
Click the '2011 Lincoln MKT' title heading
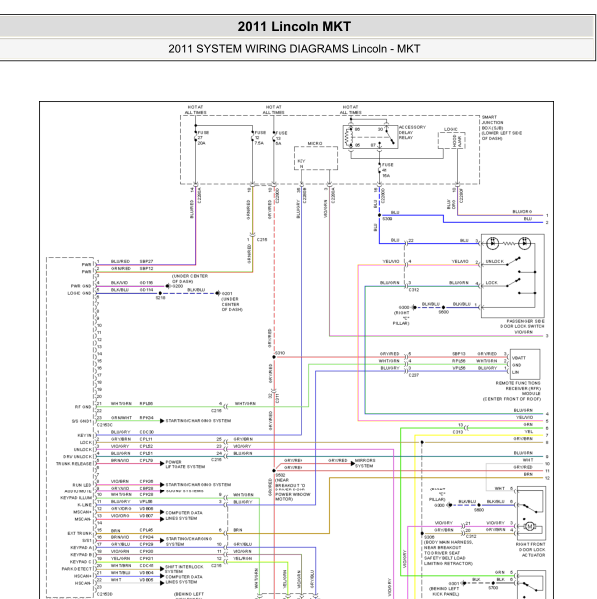[x=294, y=26]
